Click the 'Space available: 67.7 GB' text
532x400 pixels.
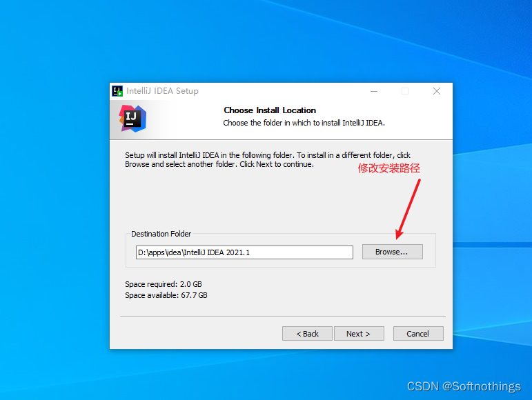click(166, 295)
